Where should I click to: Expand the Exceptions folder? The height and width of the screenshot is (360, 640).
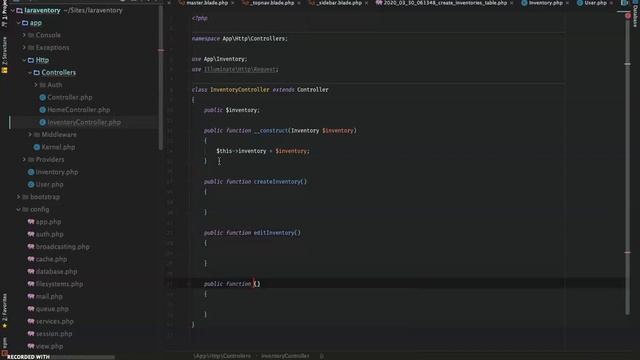tap(24, 48)
